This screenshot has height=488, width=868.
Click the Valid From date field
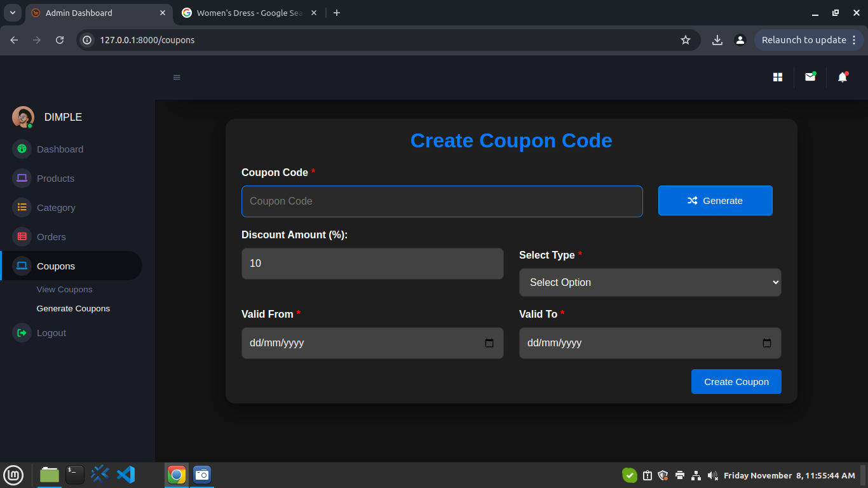pyautogui.click(x=372, y=343)
